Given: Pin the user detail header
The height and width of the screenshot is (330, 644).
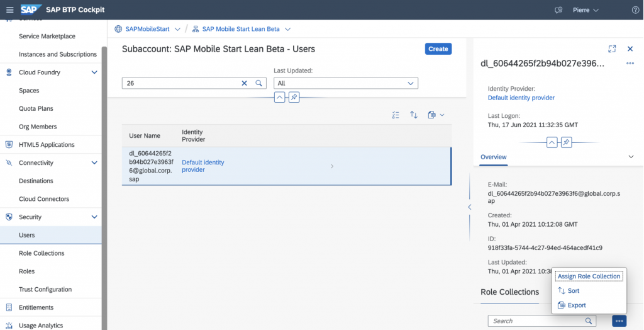Looking at the screenshot, I should click(x=567, y=142).
